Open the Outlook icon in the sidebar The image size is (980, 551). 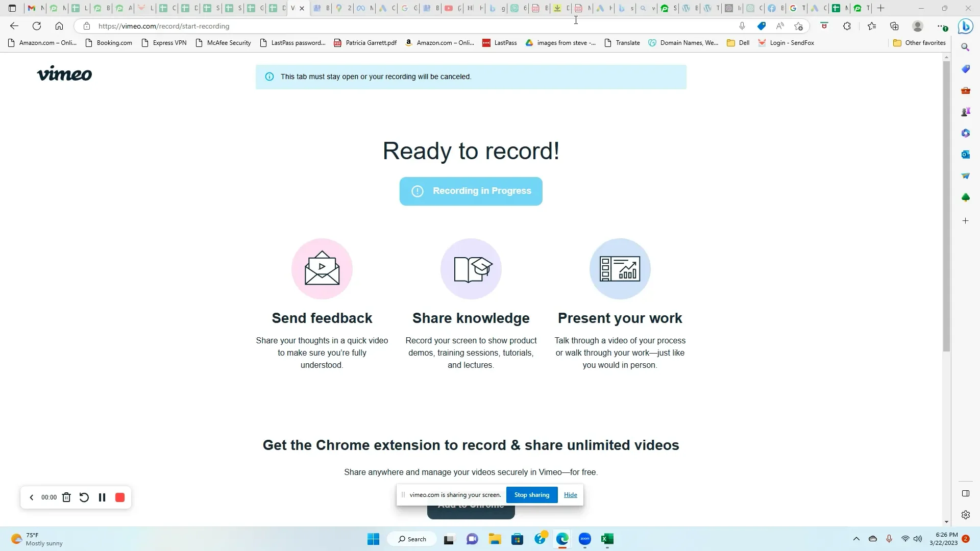click(965, 155)
